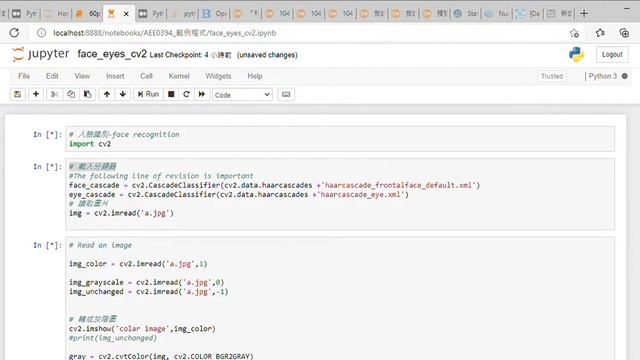Image resolution: width=640 pixels, height=360 pixels.
Task: Paste cells below icon
Action: [x=87, y=94]
